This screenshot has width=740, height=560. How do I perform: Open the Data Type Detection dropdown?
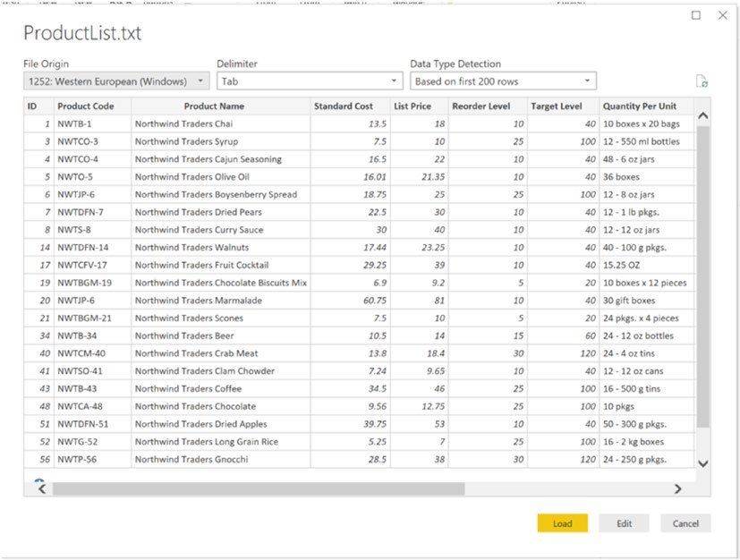(503, 81)
